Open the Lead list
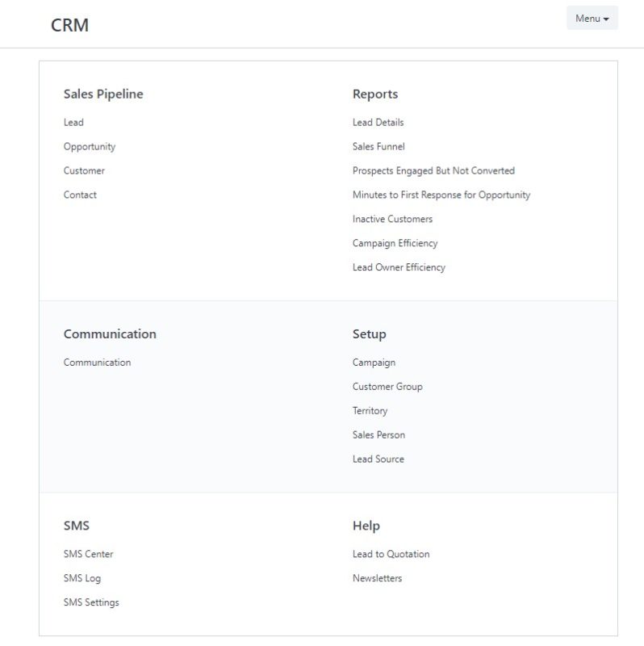Screen dimensions: 644x646 coord(73,122)
